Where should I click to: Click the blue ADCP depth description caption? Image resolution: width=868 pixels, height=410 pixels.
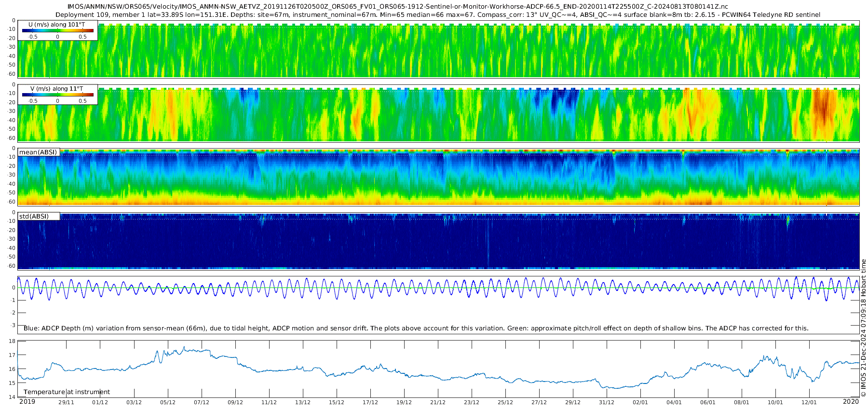click(x=416, y=328)
